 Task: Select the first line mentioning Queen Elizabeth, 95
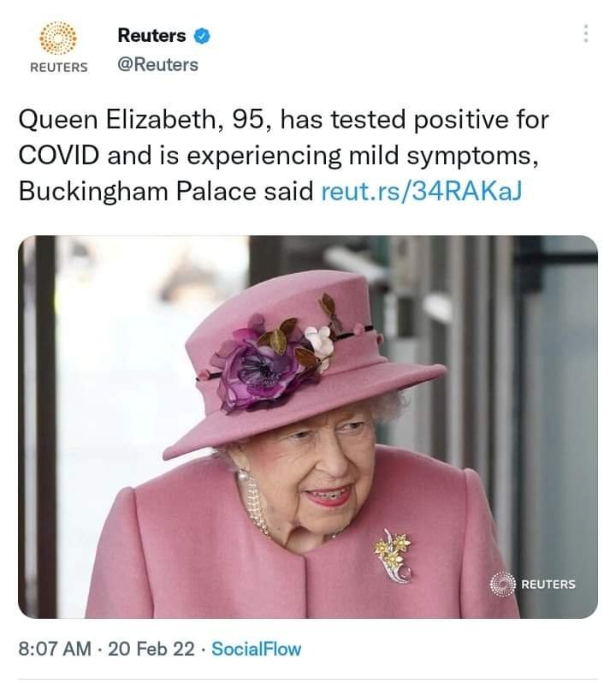click(283, 120)
